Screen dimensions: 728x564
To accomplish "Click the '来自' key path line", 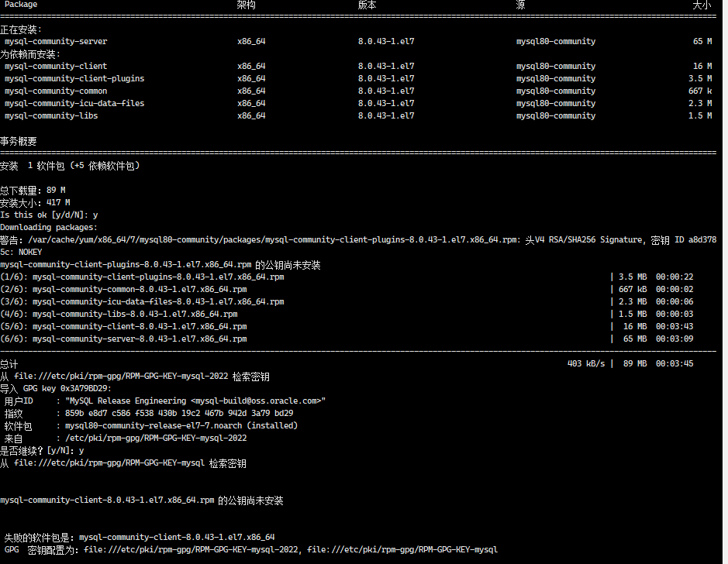I will point(126,438).
